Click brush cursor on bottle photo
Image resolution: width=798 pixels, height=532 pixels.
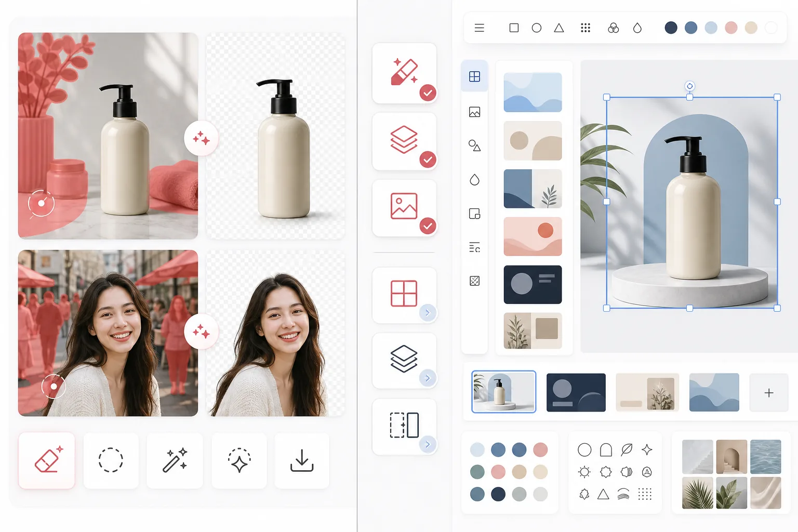click(x=41, y=203)
